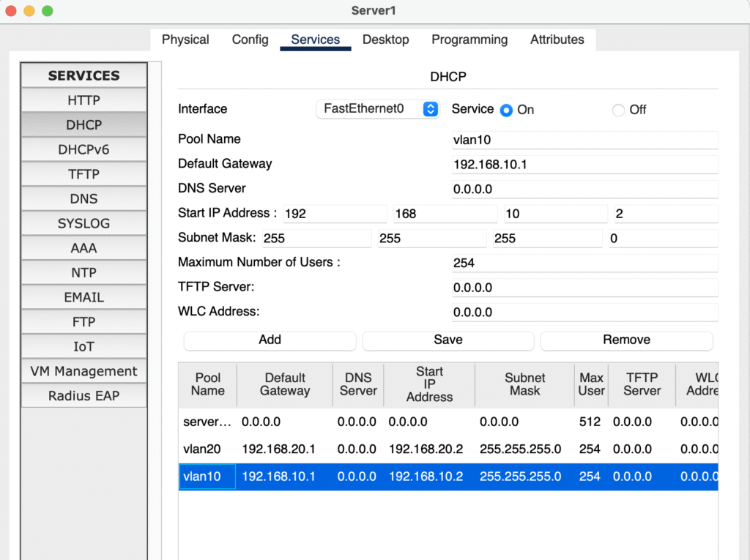Screen dimensions: 750x560
Task: Open the Programming tab
Action: pyautogui.click(x=469, y=40)
